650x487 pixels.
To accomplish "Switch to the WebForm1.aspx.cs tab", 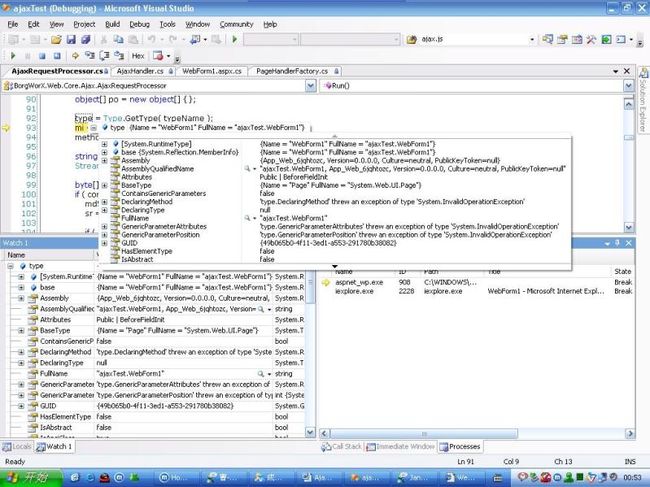I will pyautogui.click(x=212, y=71).
